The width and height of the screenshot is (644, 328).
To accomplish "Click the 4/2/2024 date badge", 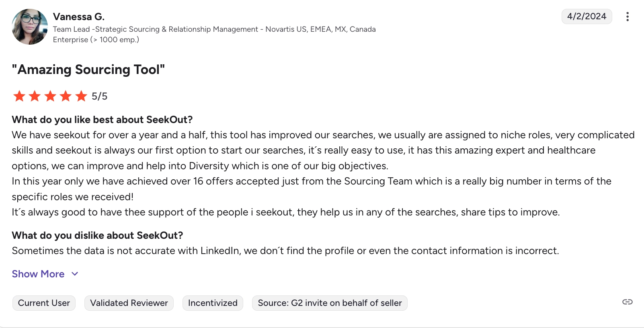I will click(x=587, y=16).
